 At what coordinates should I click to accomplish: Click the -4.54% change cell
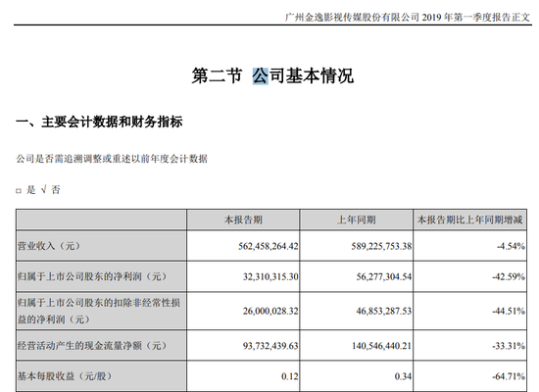coord(511,246)
